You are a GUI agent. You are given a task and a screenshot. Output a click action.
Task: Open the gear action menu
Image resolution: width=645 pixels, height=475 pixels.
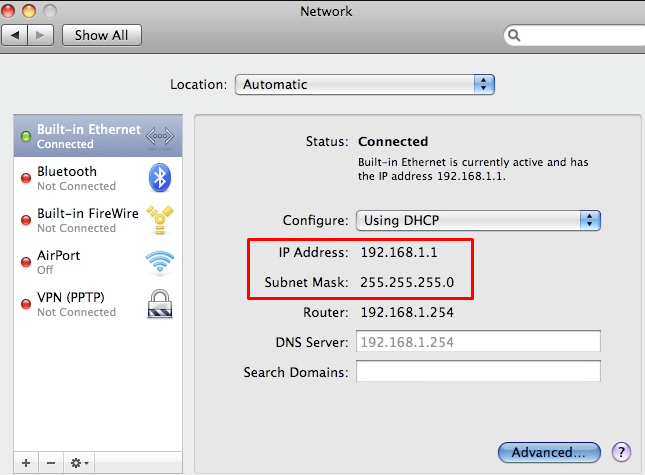pos(79,463)
